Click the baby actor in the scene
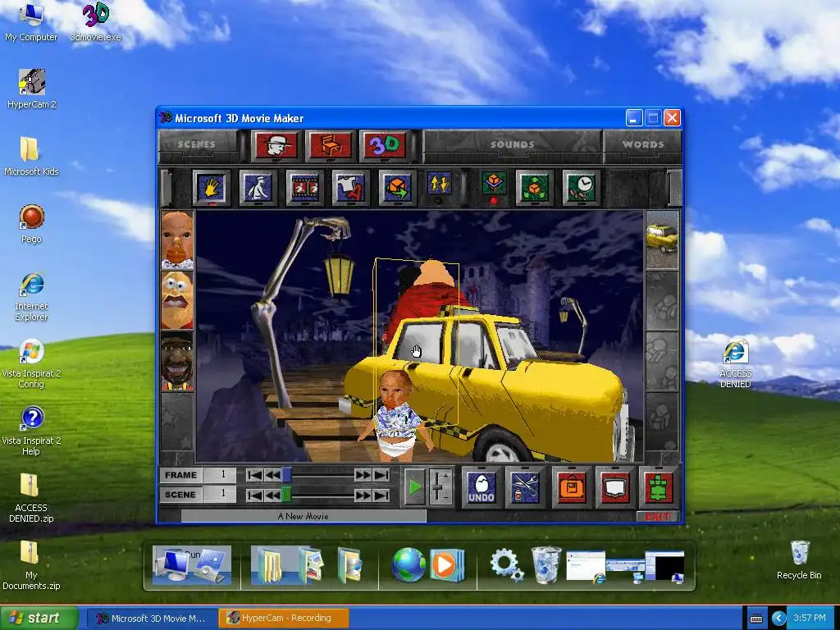This screenshot has height=630, width=840. (396, 415)
